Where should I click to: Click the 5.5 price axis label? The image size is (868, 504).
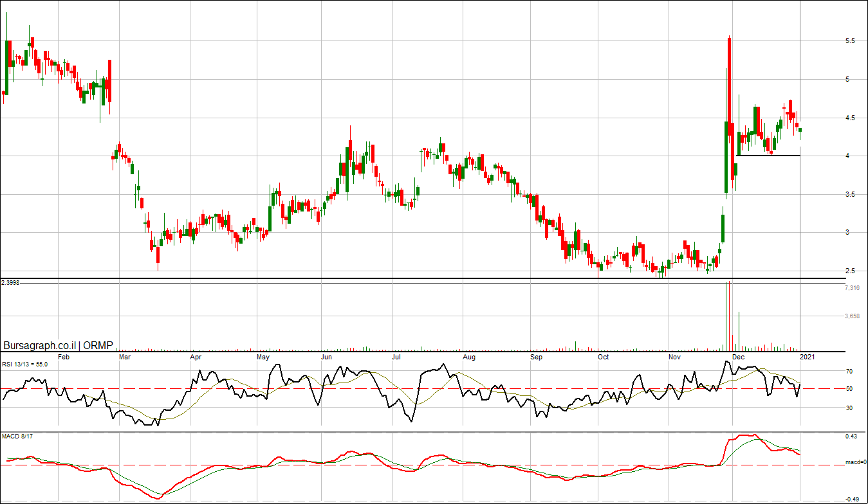click(849, 41)
